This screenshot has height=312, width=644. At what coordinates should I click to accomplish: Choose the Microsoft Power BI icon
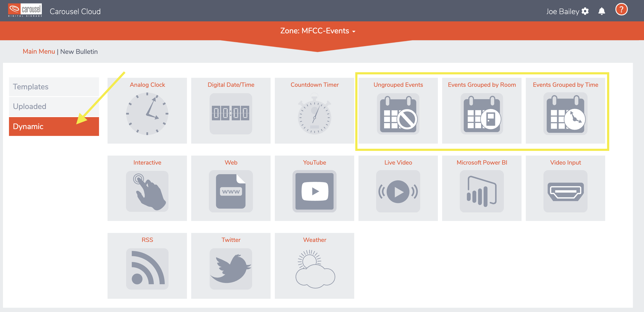(481, 191)
